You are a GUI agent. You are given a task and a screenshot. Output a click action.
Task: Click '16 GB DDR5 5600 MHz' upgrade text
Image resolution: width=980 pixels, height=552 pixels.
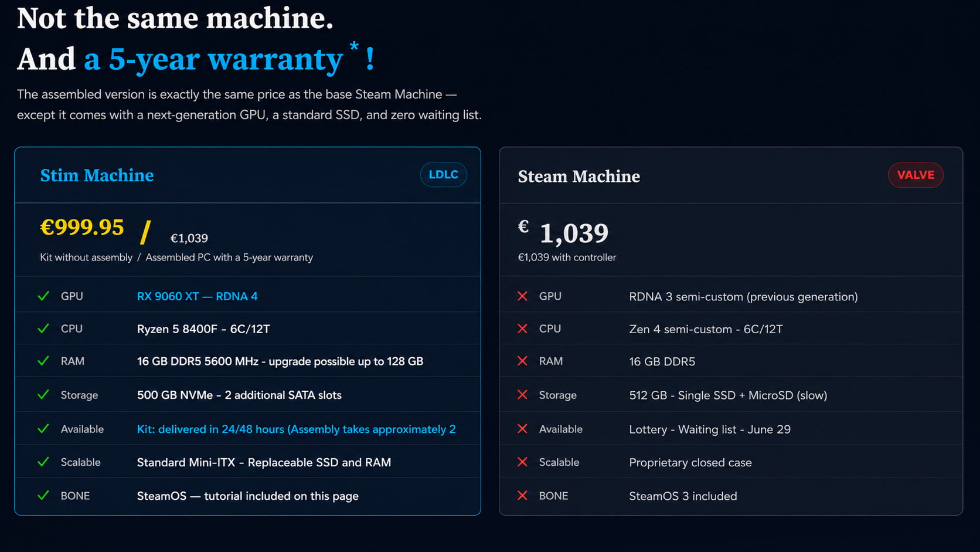pos(280,361)
